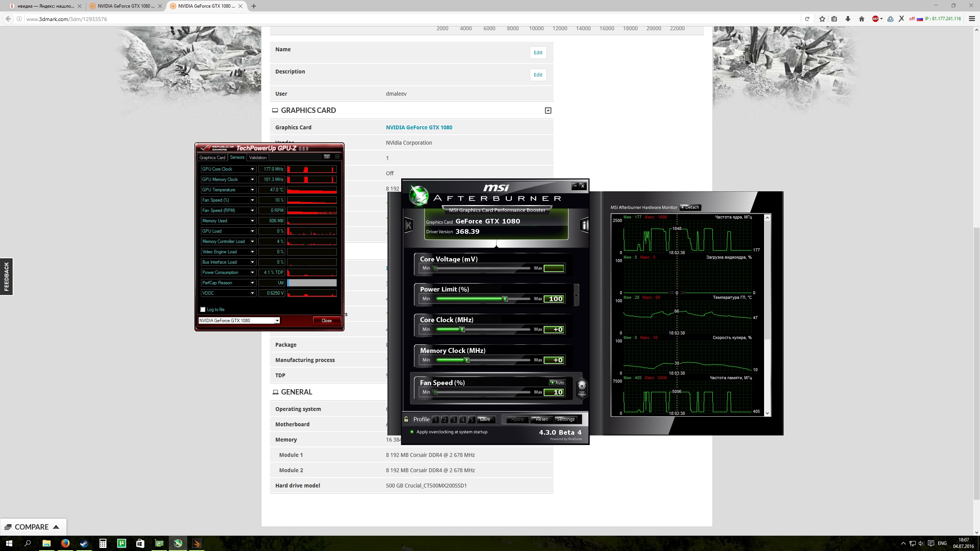Open the GPU-Z hamburger menu icon
This screenshot has height=551, width=980.
pyautogui.click(x=337, y=156)
